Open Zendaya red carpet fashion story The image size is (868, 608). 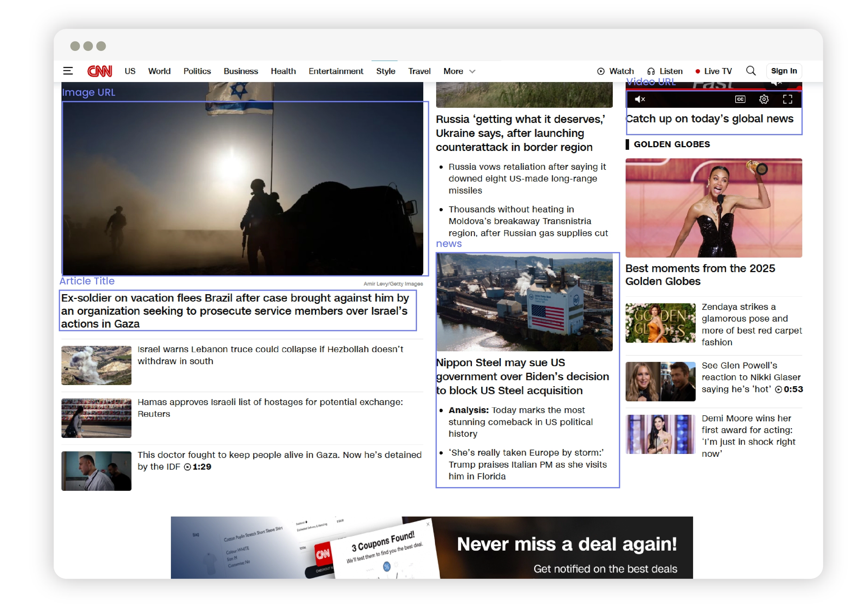tap(752, 324)
